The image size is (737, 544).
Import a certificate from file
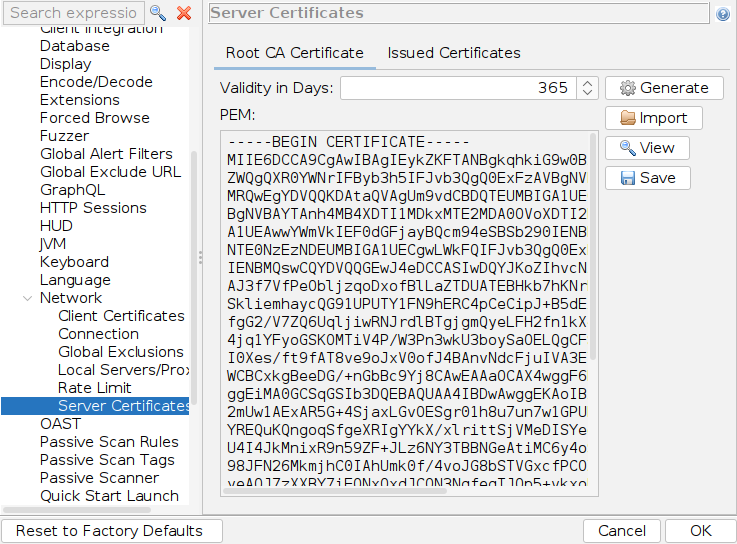tap(653, 118)
